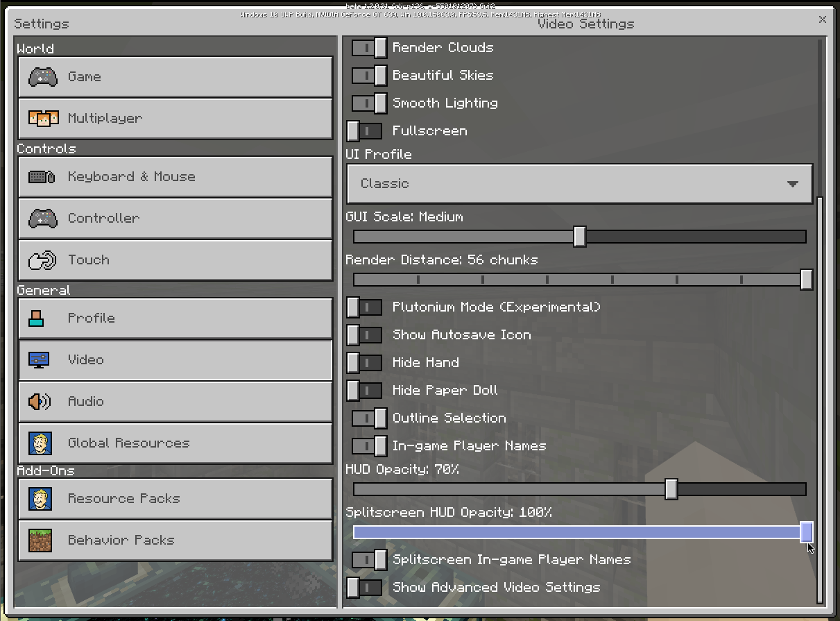Open the Game settings section
This screenshot has height=621, width=840.
click(175, 76)
